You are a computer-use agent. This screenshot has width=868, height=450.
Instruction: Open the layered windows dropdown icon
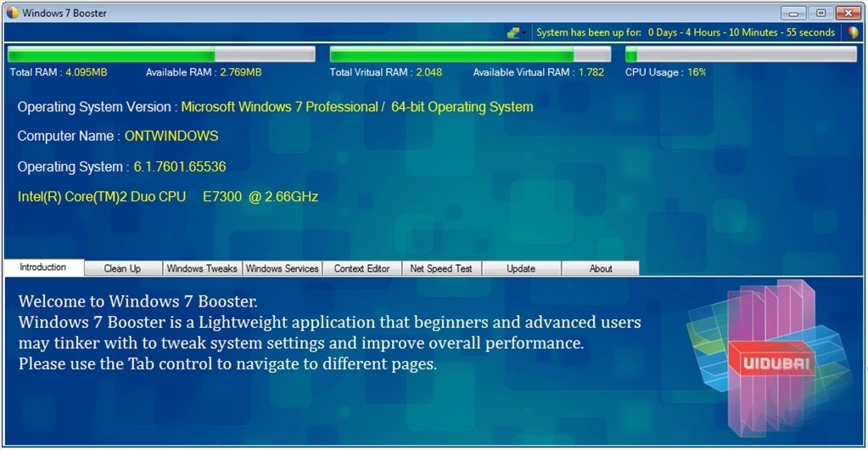tap(517, 33)
